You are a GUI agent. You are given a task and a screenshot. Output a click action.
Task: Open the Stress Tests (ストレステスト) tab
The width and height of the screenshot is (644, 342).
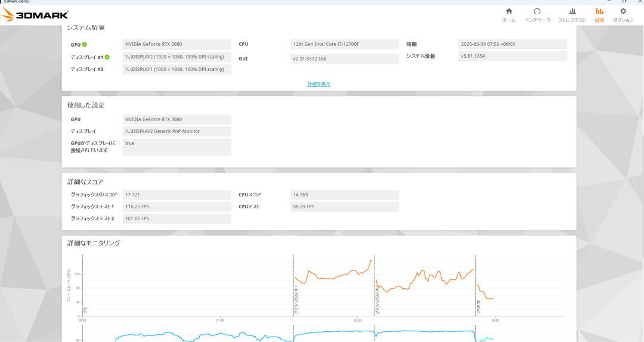tap(572, 15)
